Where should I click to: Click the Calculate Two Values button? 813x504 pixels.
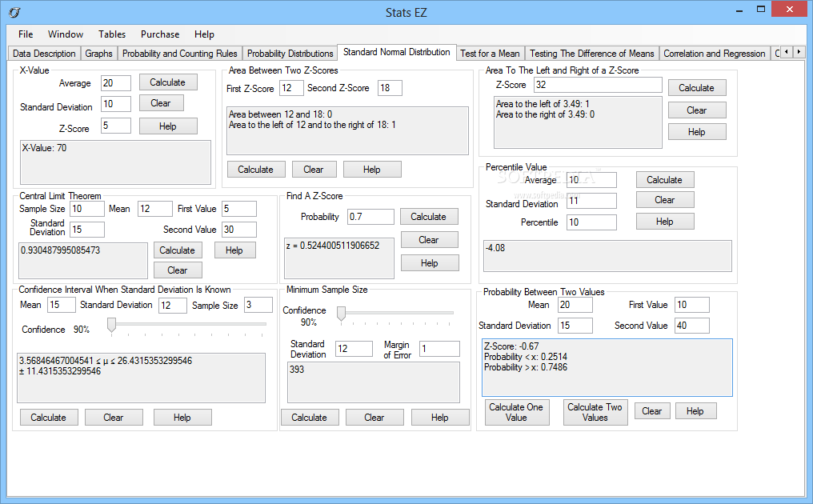[x=595, y=412]
